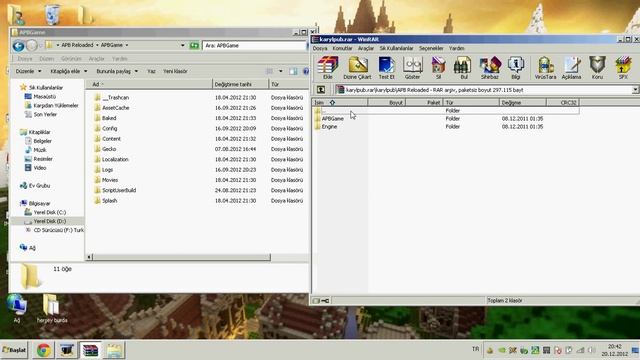Click Explorer forward navigation arrow
Screen dimensions: 640x360
[x=32, y=46]
